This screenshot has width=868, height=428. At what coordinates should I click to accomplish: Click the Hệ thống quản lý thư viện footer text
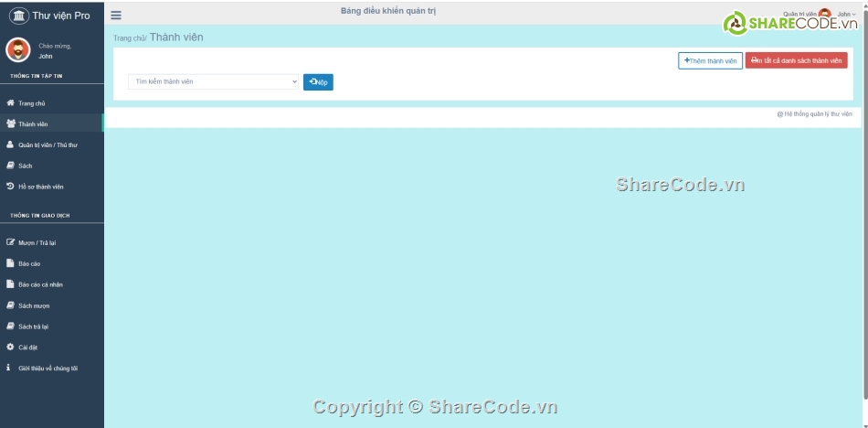[x=814, y=114]
